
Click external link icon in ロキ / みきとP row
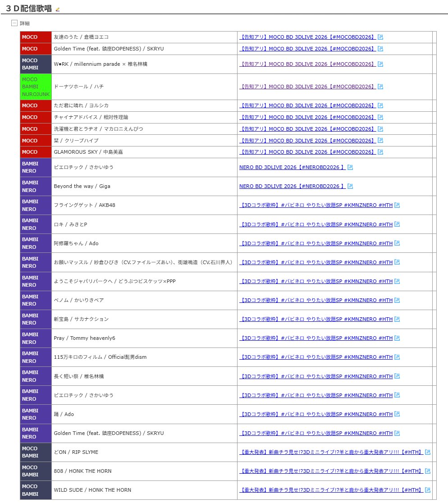[x=397, y=224]
